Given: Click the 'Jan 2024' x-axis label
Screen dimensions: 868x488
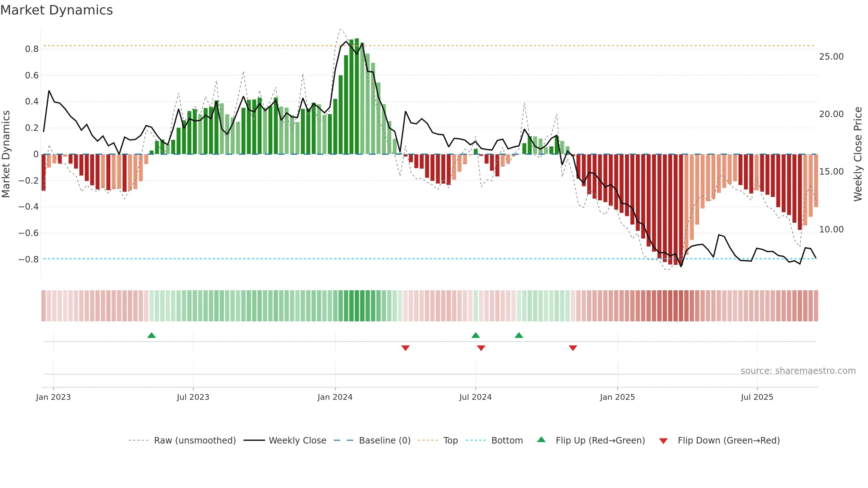Looking at the screenshot, I should pos(335,397).
